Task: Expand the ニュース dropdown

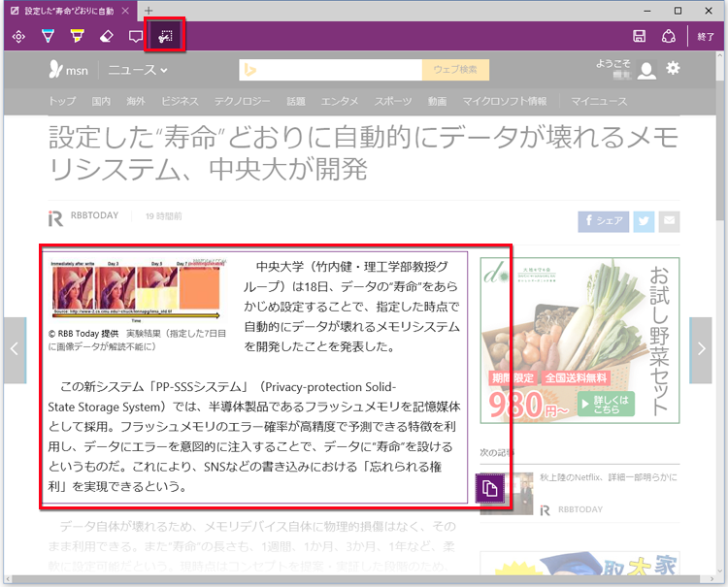Action: coord(138,70)
